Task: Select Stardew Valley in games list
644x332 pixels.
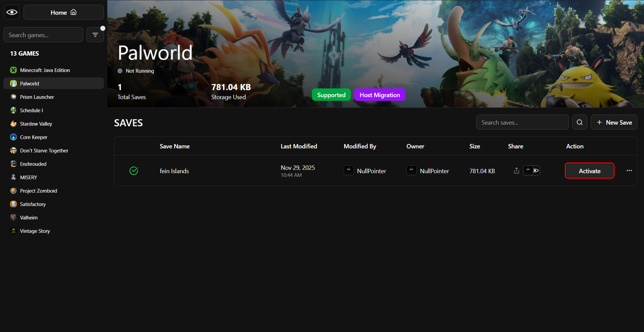Action: [54, 124]
